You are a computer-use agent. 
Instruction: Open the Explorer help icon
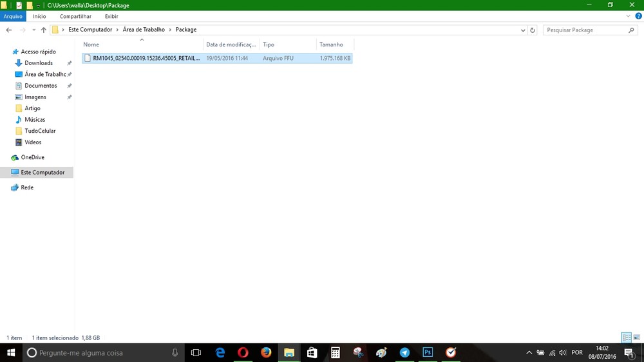pyautogui.click(x=638, y=16)
